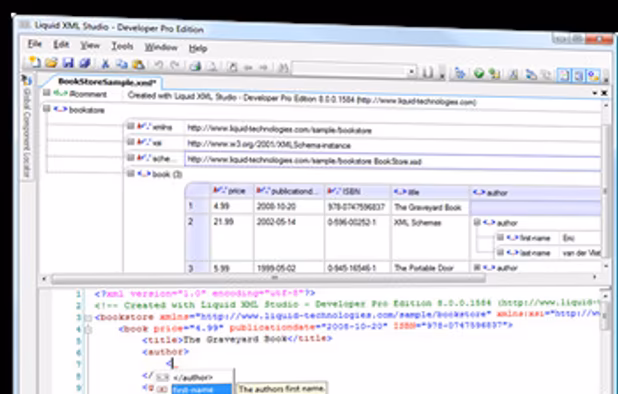This screenshot has width=618, height=394.
Task: Open the Tools menu
Action: click(122, 46)
